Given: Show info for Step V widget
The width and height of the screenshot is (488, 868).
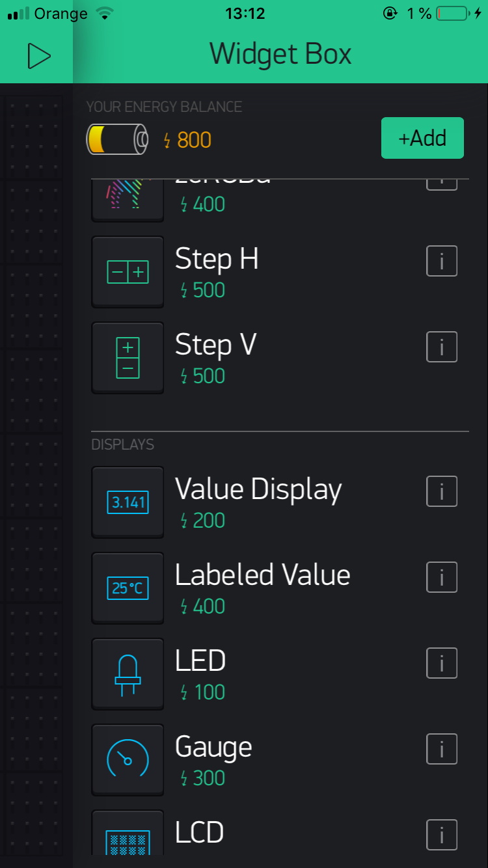Looking at the screenshot, I should pyautogui.click(x=442, y=347).
